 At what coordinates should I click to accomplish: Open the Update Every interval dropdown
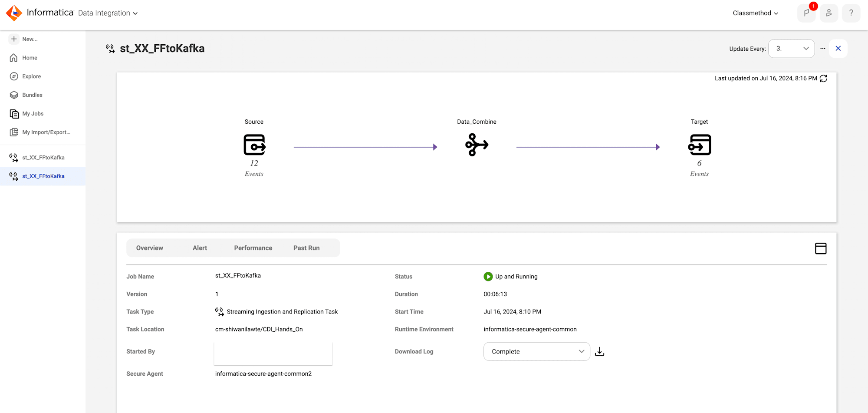click(791, 49)
